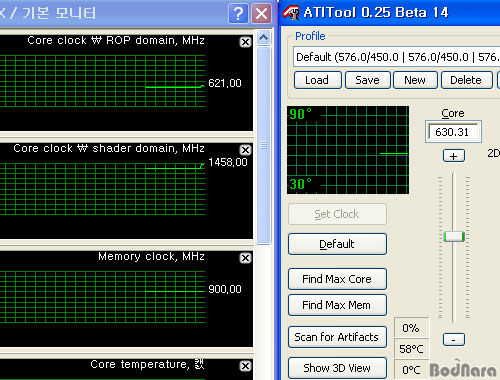Create a New profile
500x380 pixels.
(415, 80)
